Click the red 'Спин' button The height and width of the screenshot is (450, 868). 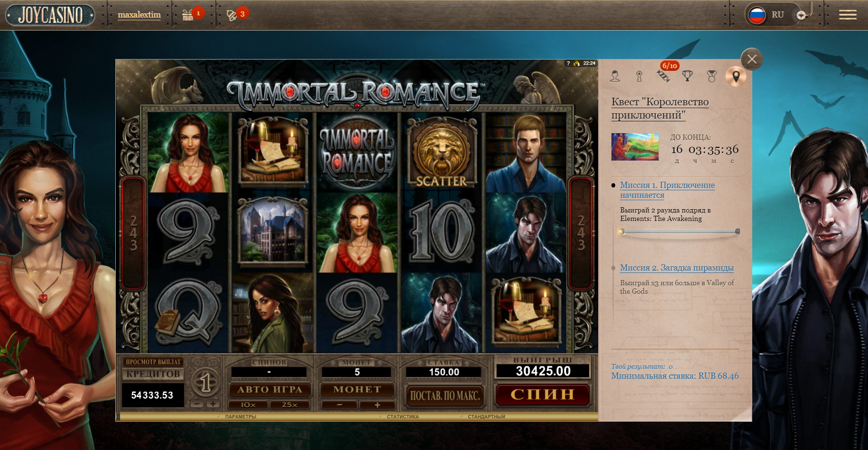coord(542,395)
